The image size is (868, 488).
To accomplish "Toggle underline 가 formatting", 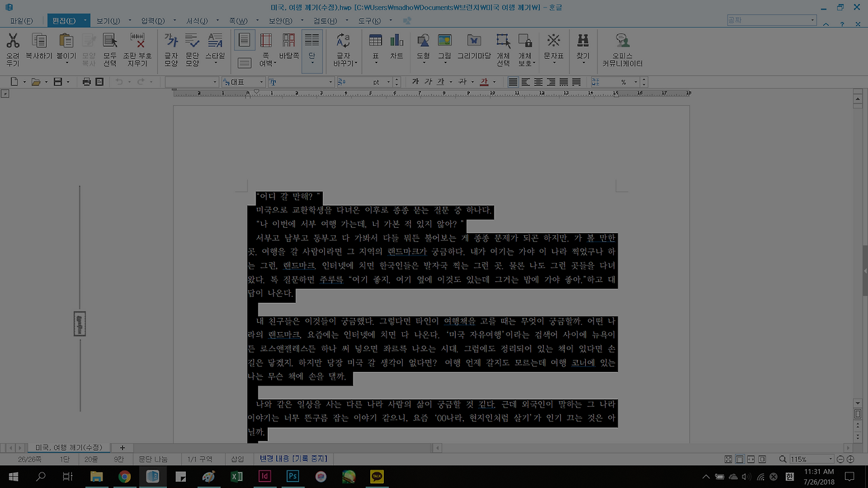I will 440,82.
